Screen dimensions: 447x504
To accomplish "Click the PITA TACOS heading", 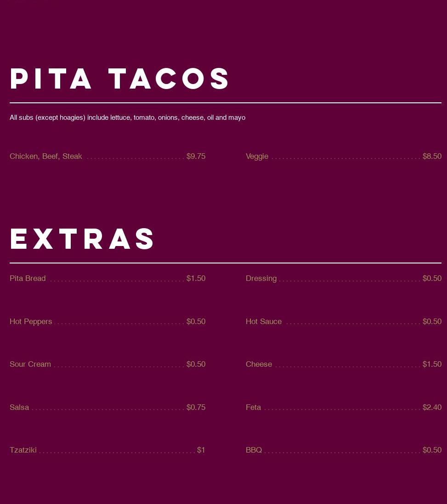I will [x=119, y=78].
